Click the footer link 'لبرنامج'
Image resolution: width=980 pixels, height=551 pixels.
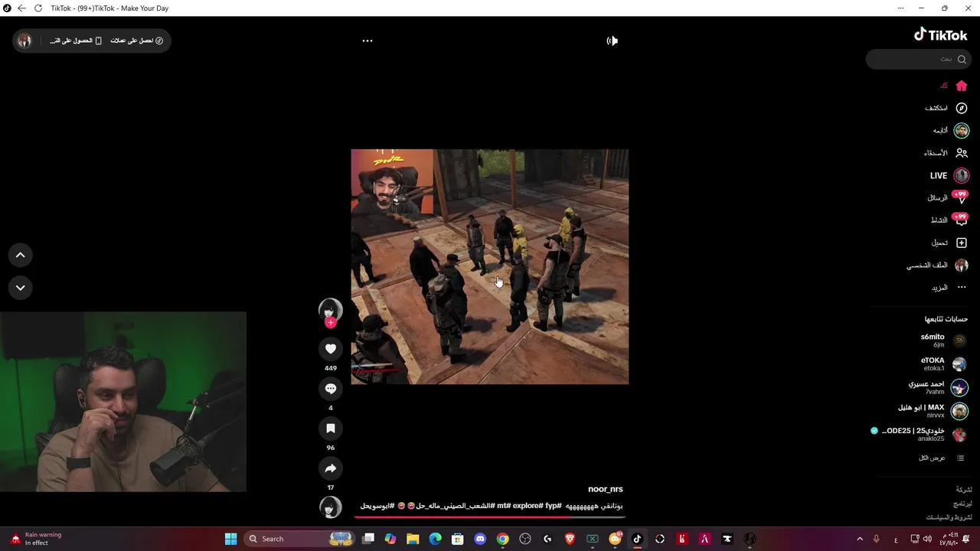point(962,504)
